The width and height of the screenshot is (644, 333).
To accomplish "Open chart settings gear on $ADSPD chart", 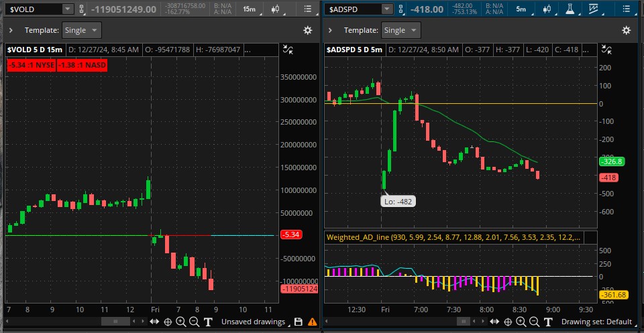I will point(626,30).
